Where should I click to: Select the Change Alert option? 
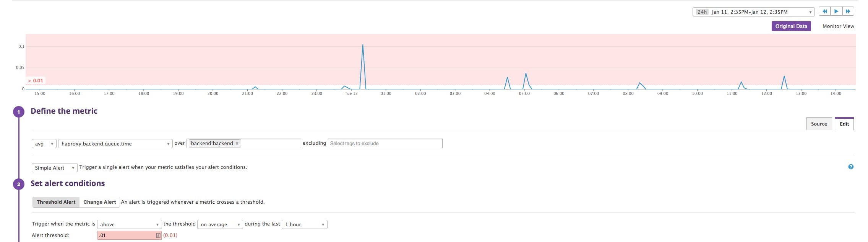point(99,202)
